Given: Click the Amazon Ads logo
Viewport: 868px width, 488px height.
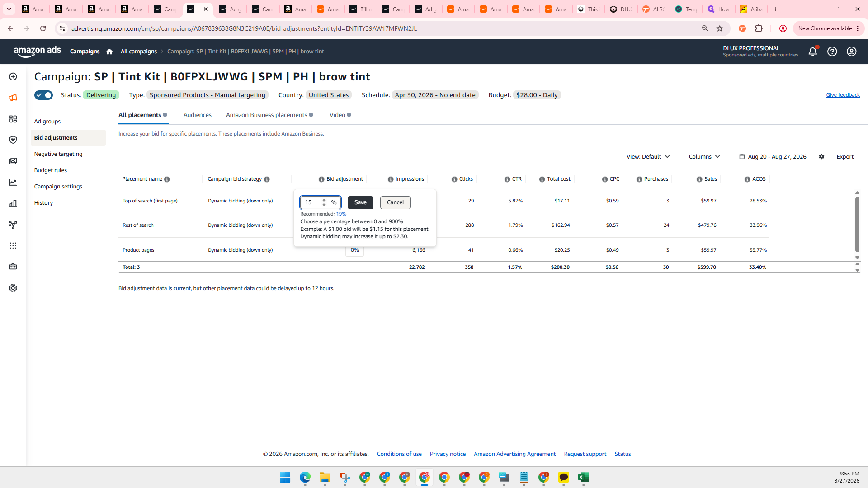Looking at the screenshot, I should [x=38, y=52].
